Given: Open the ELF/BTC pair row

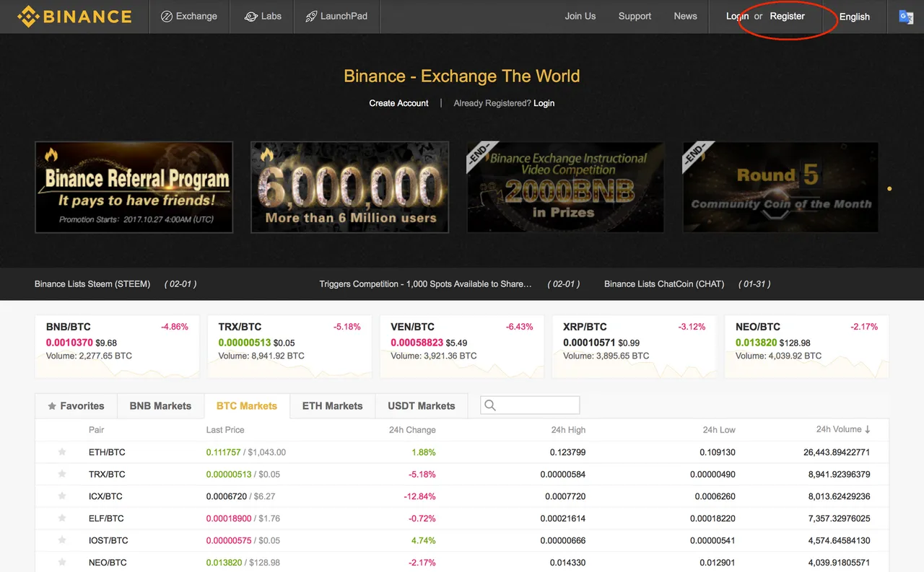Looking at the screenshot, I should click(462, 518).
